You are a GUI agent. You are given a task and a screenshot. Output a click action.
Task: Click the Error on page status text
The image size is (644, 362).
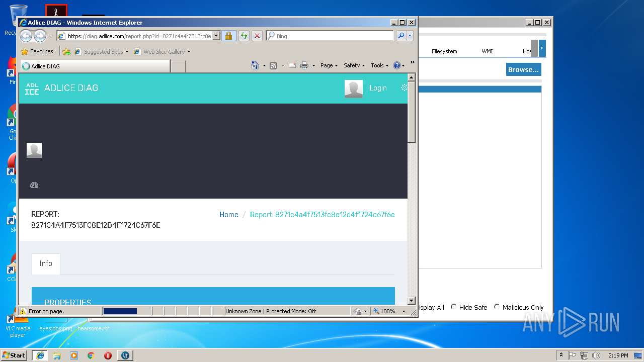click(46, 311)
